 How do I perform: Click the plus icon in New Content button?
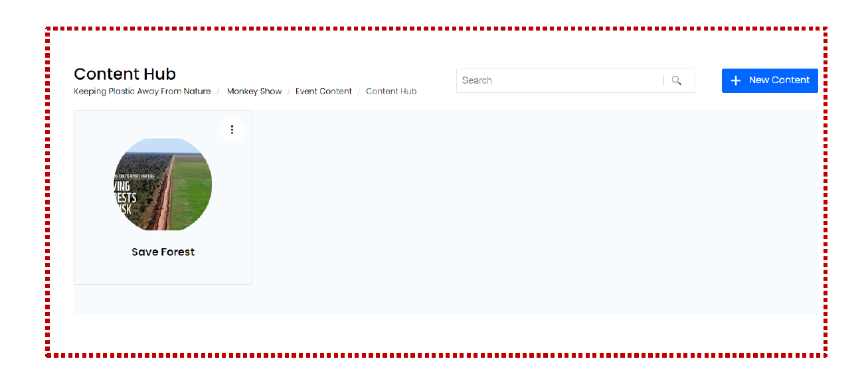[x=735, y=80]
